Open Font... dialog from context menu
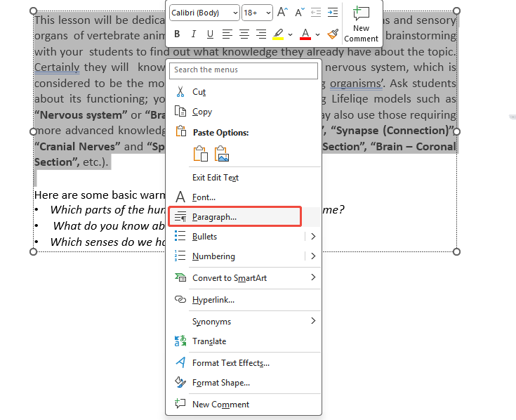This screenshot has height=420, width=516. tap(244, 197)
